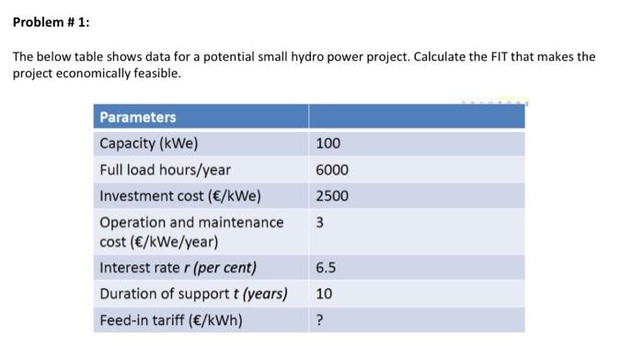Click the 'Full load hours/year' label
Screen dimensions: 644x348
tap(165, 170)
